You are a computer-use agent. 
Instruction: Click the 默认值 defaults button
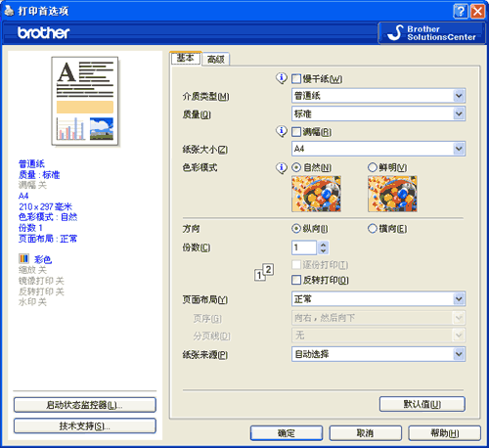422,404
